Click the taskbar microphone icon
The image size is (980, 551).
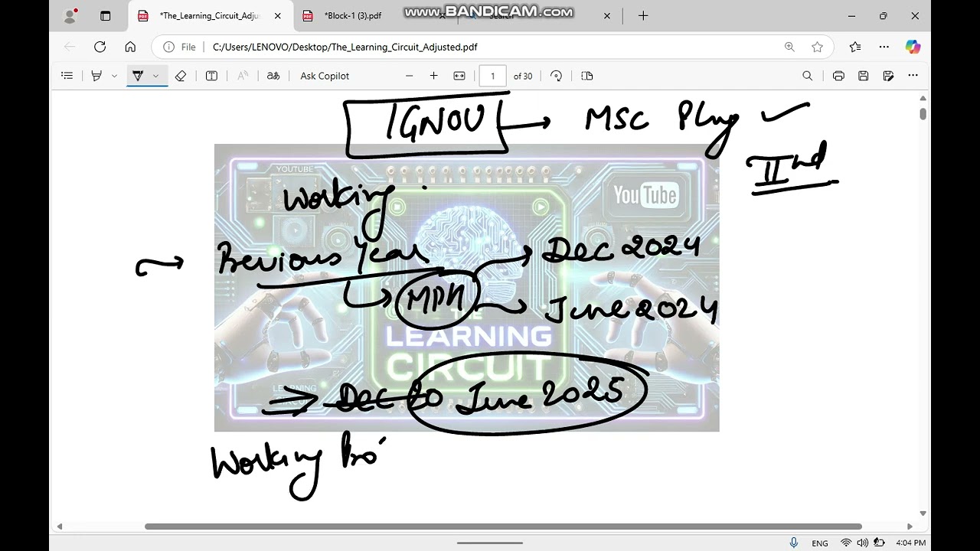coord(794,543)
